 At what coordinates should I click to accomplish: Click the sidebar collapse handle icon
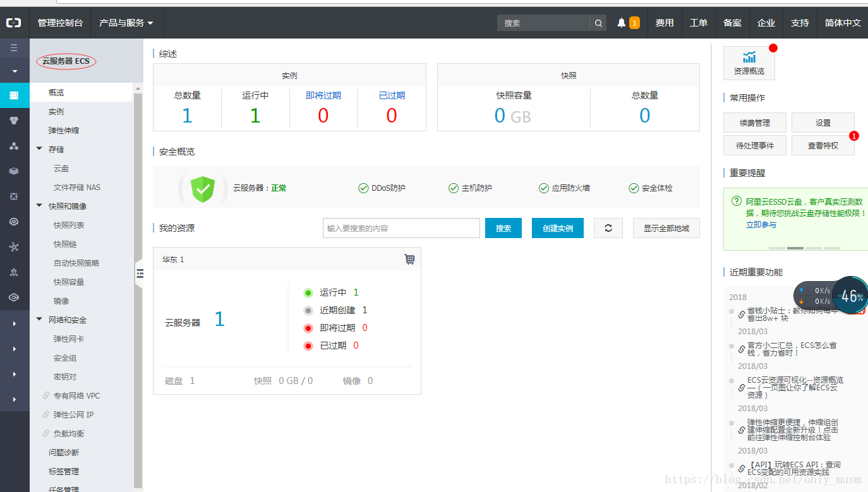click(x=139, y=273)
